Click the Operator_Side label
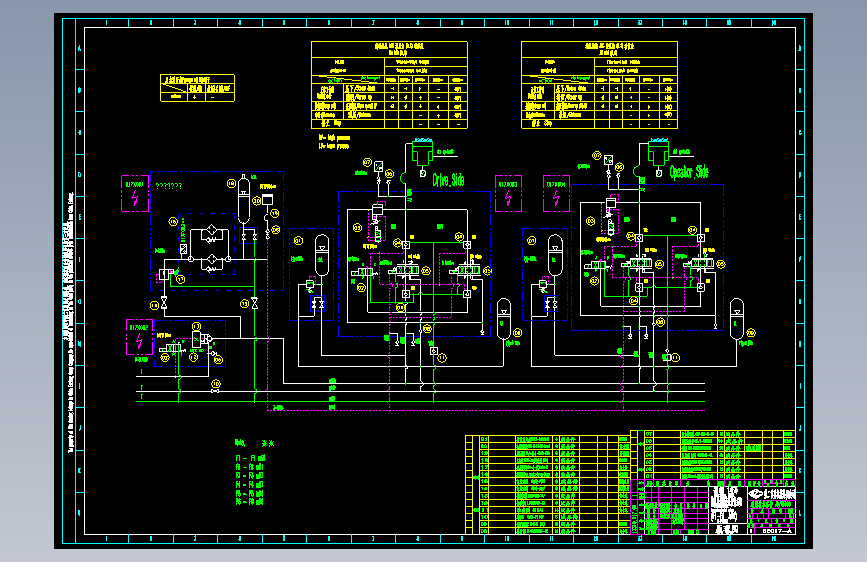The image size is (867, 562). [x=689, y=172]
